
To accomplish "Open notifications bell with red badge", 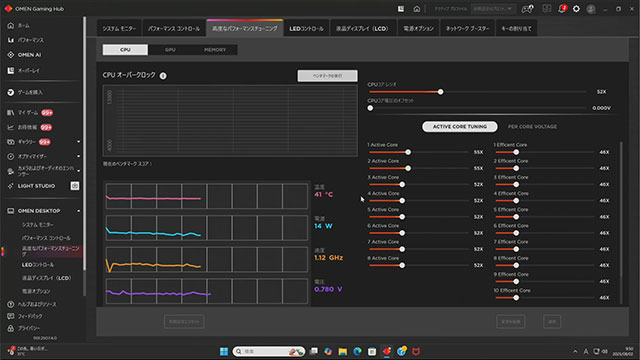I will click(562, 9).
